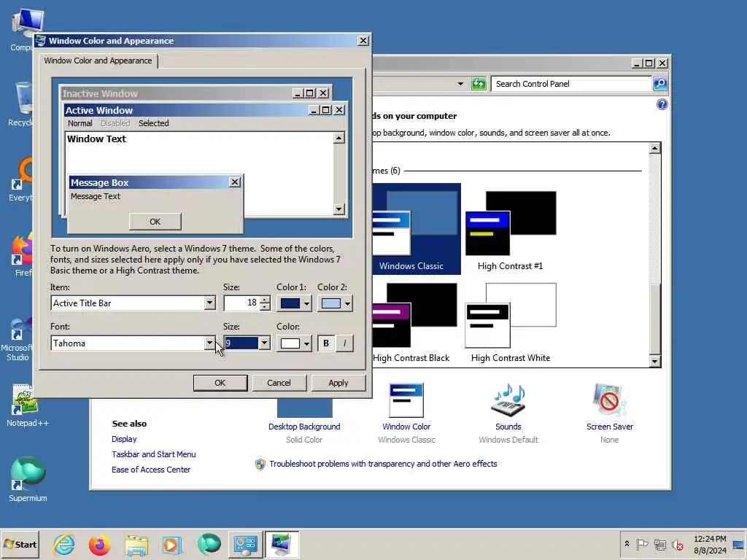Launch Firefox from the taskbar
This screenshot has height=560, width=747.
coord(99,544)
